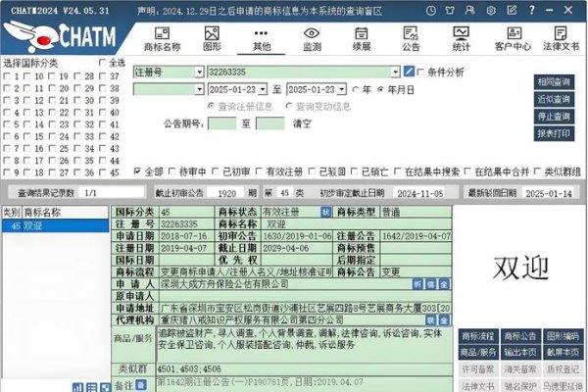Click the 截屏本页 button

(563, 352)
